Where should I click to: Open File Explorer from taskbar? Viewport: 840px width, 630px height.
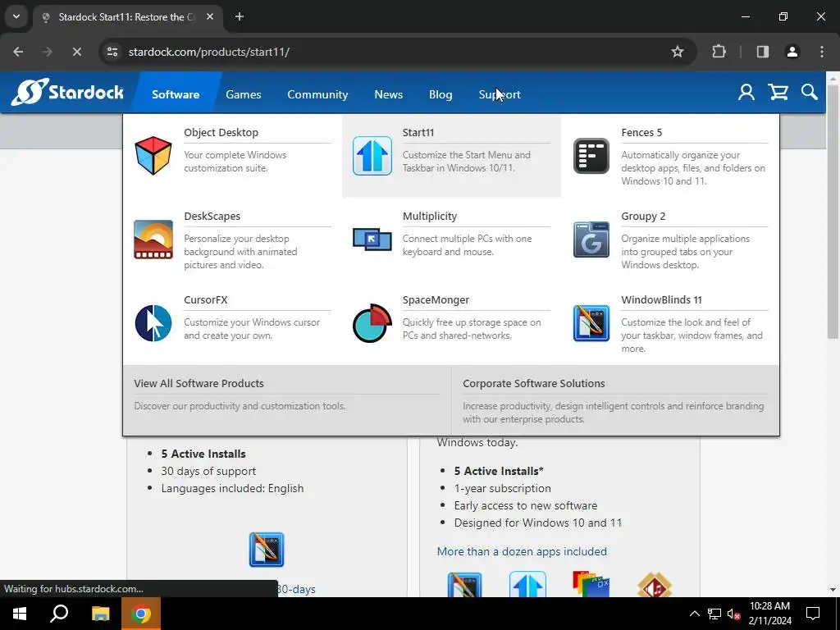pos(100,614)
